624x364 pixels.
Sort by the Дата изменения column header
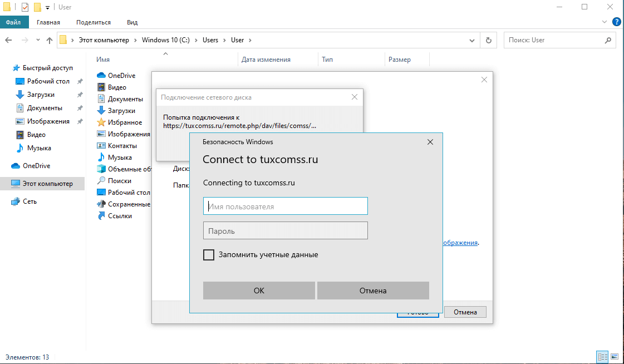266,60
